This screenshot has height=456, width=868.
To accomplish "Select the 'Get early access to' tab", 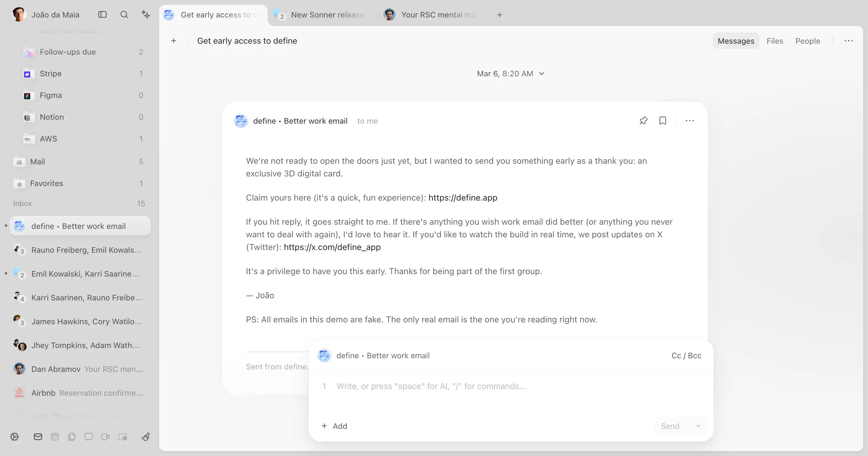I will pyautogui.click(x=213, y=15).
